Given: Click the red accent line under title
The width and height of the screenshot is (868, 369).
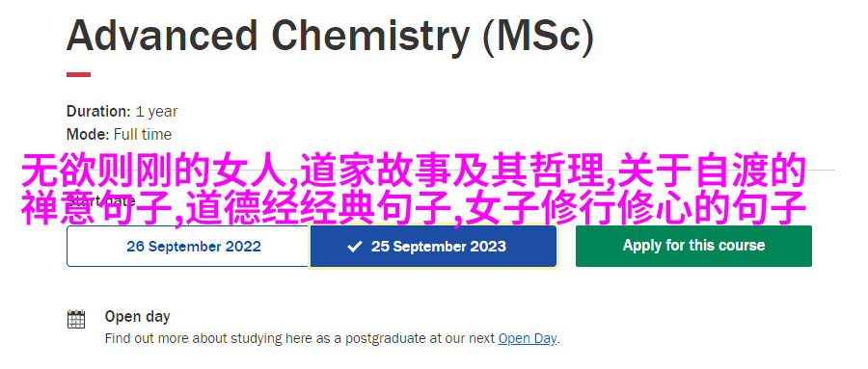Looking at the screenshot, I should click(79, 75).
